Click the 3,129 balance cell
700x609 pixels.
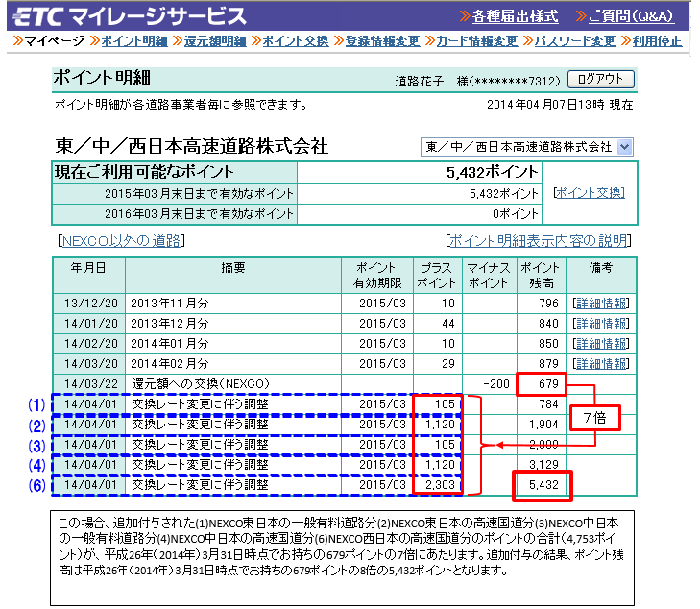coord(543,465)
